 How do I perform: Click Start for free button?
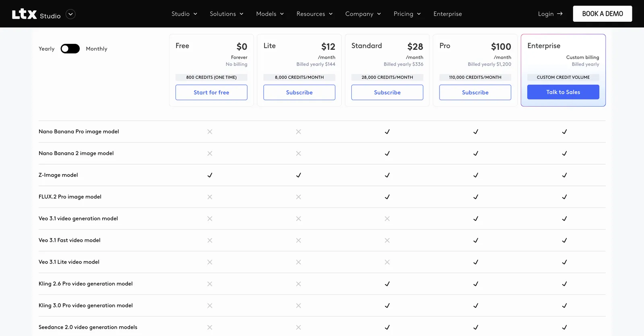point(211,92)
